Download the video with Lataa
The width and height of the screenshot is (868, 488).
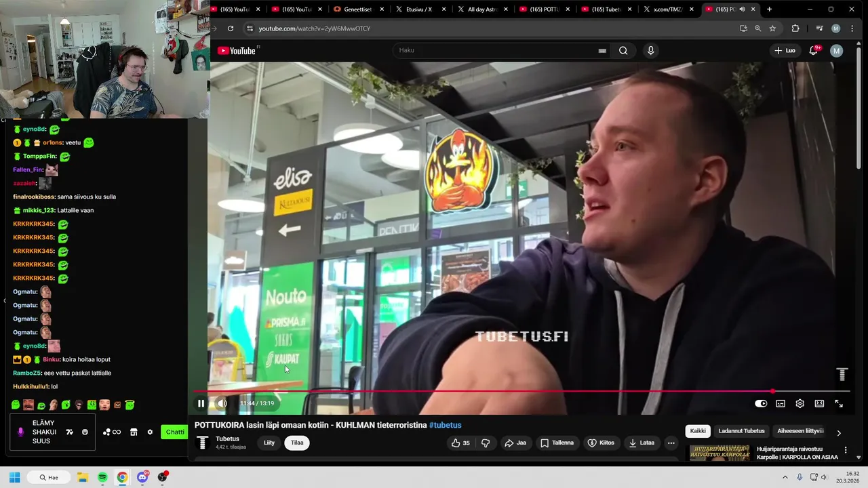[x=642, y=443]
